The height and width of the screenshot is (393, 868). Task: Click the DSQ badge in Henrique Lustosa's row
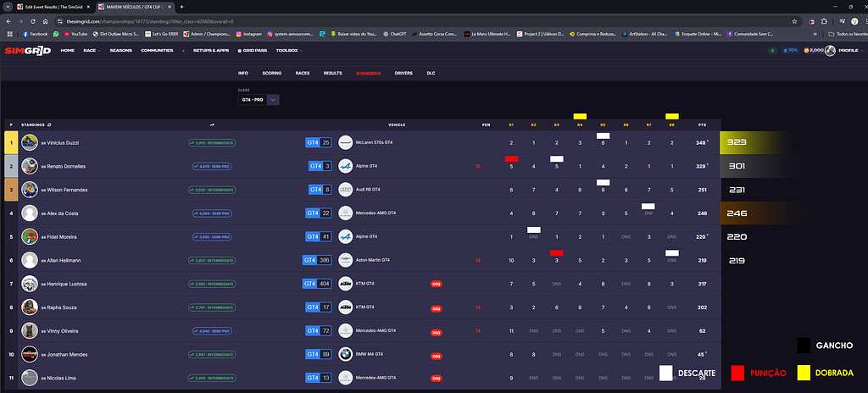[437, 284]
